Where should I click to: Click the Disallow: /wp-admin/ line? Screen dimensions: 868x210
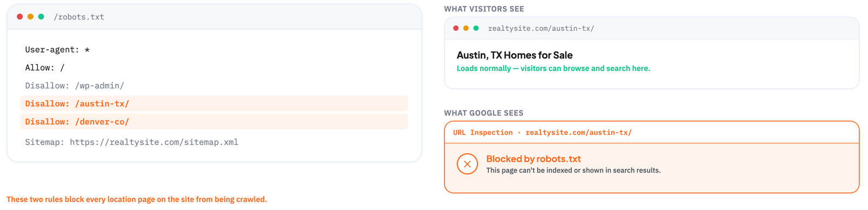click(x=74, y=86)
